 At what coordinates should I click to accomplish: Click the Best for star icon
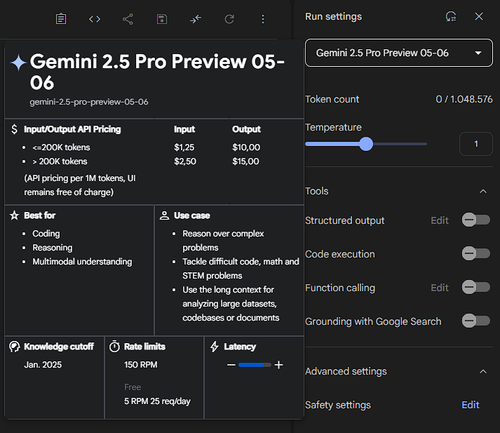click(x=14, y=215)
